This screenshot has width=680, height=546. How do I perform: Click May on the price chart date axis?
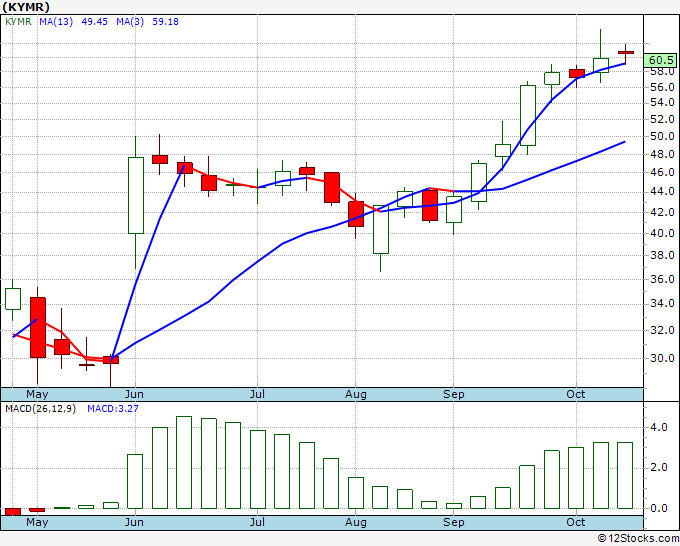(x=37, y=395)
